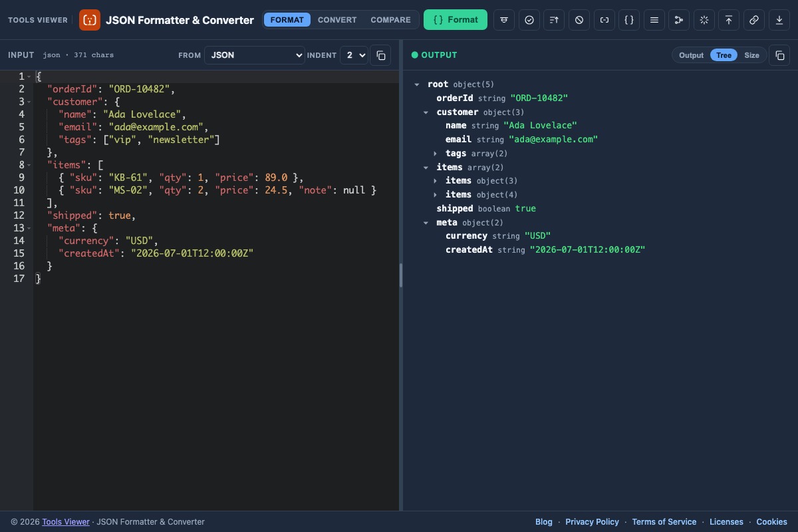Click the panel splitter handle
The width and height of the screenshot is (798, 532).
(401, 275)
